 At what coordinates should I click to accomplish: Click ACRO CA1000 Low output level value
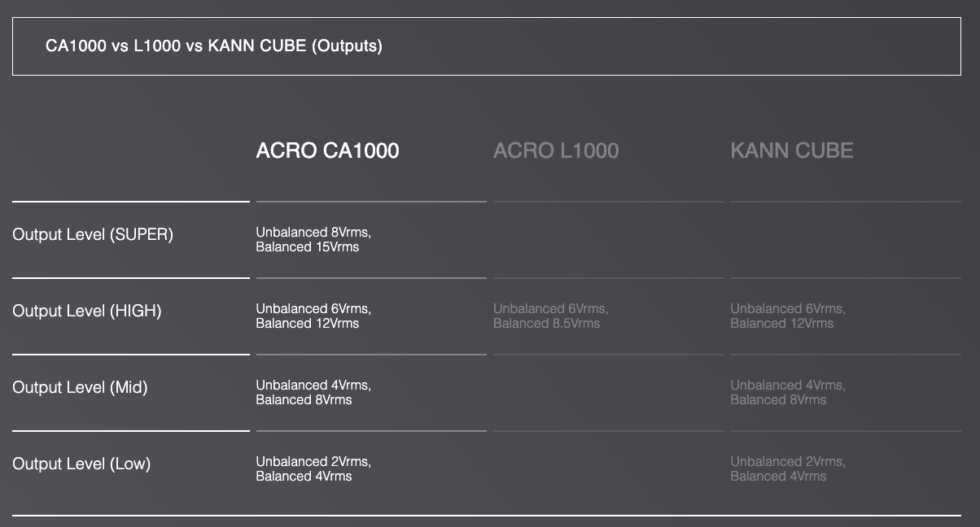(x=313, y=469)
